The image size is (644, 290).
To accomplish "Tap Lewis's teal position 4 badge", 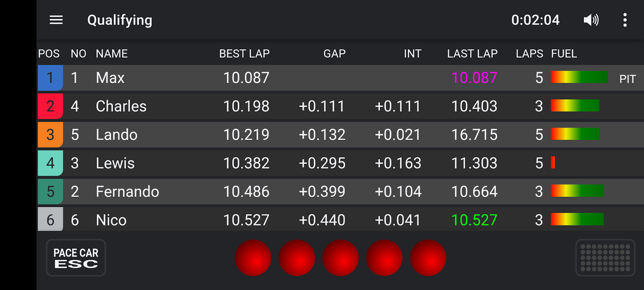I will coord(50,163).
